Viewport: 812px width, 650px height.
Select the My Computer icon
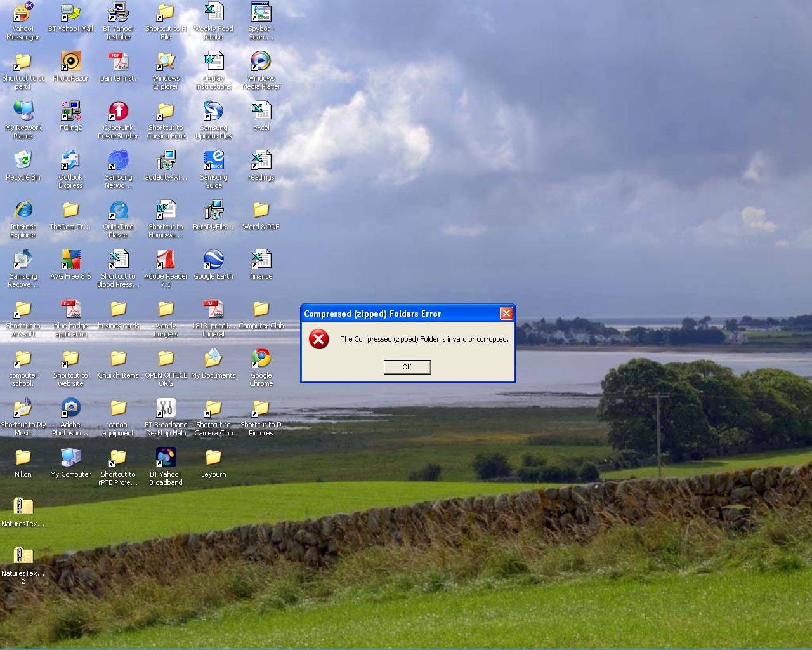pos(70,458)
